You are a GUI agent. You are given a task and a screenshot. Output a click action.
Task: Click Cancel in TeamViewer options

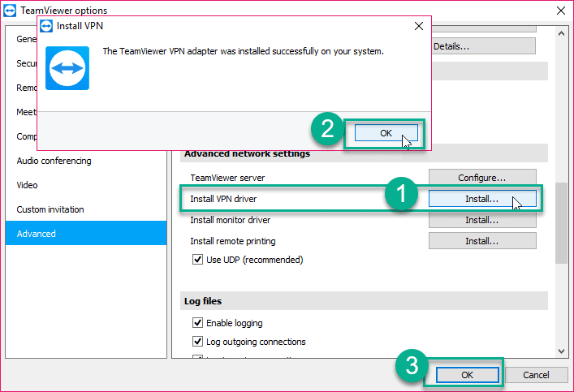pos(537,375)
